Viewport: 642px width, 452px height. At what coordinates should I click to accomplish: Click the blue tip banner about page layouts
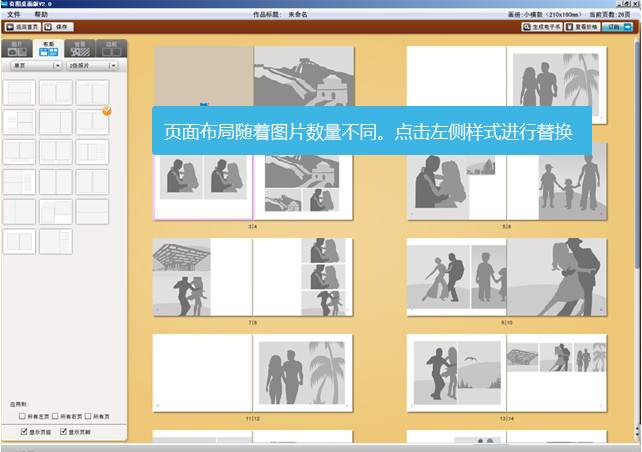[x=372, y=131]
